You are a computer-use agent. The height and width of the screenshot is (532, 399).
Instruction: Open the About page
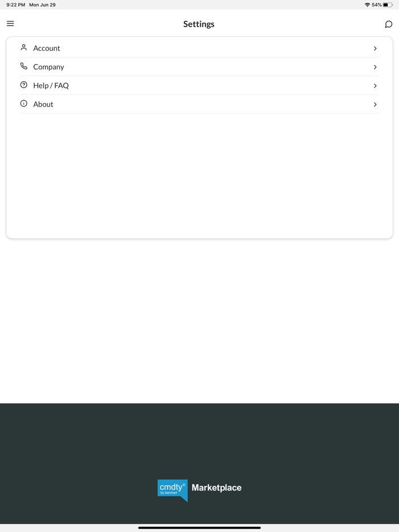pos(43,105)
